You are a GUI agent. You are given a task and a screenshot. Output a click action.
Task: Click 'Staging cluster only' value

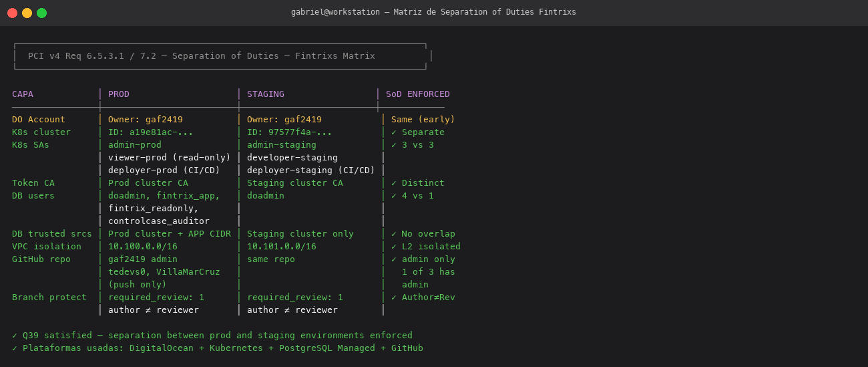tap(300, 234)
